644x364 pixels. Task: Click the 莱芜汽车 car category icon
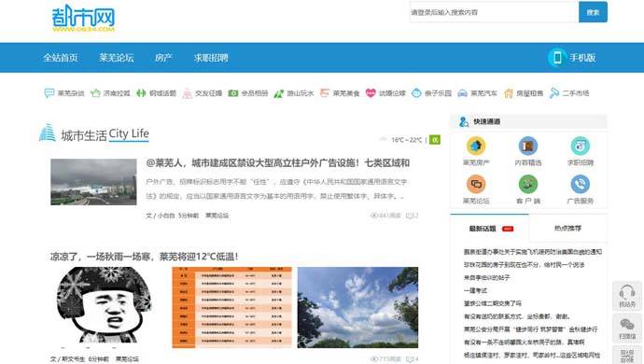462,93
